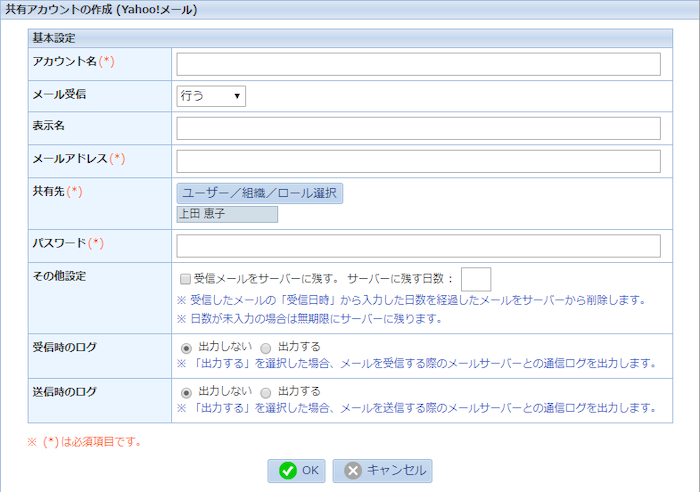Click the 共有アカウントの作成 (Yahoo!メール) title

(101, 9)
